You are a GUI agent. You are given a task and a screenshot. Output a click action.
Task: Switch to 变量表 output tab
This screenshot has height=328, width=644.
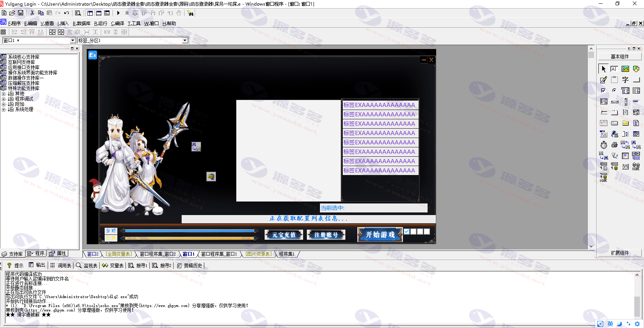coord(113,266)
